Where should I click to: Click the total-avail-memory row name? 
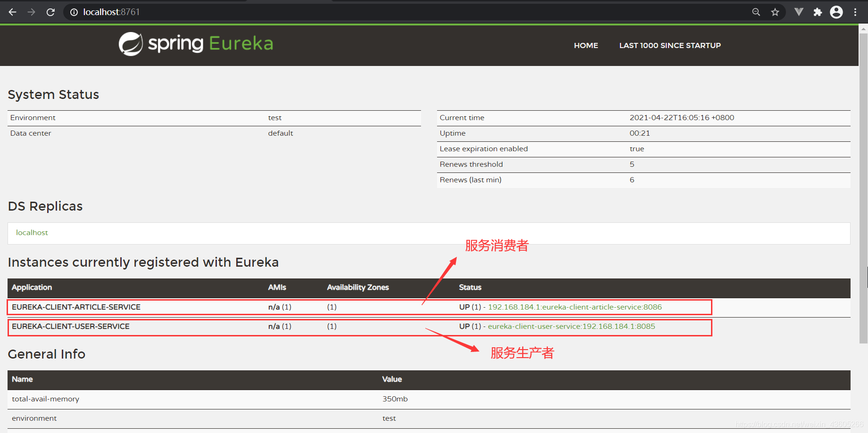(46, 399)
